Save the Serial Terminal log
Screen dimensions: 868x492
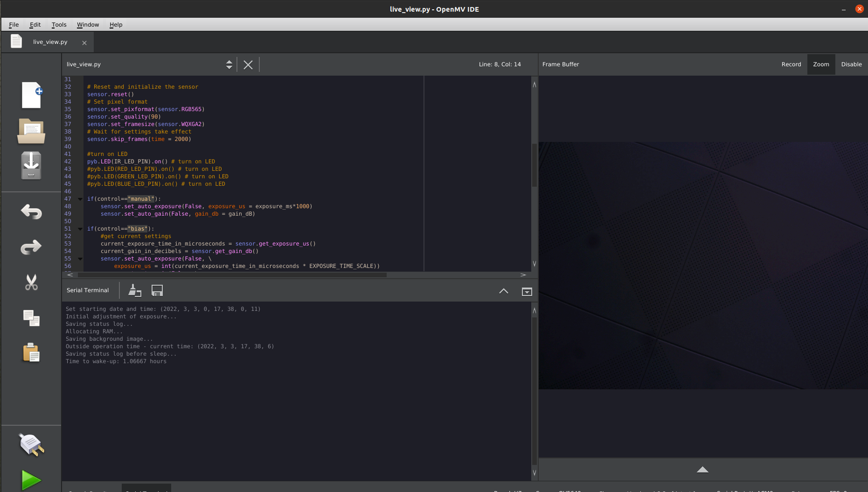click(x=157, y=290)
